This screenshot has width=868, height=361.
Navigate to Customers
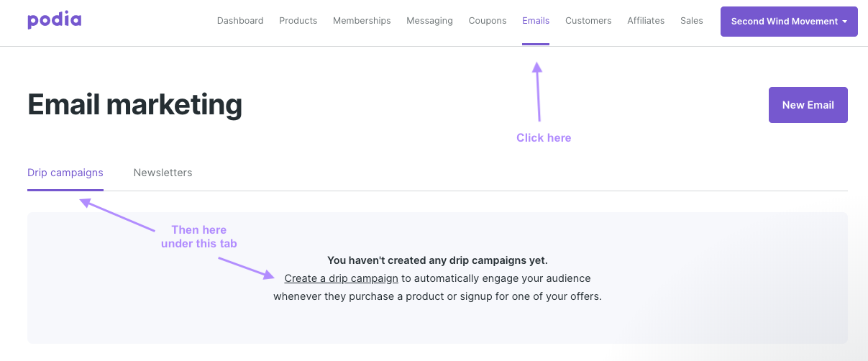[x=588, y=21]
